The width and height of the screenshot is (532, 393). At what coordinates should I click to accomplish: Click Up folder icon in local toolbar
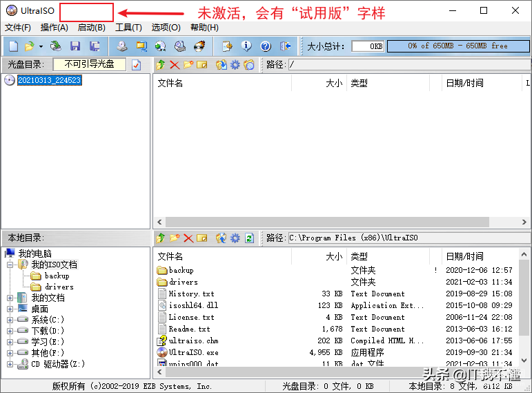click(161, 238)
